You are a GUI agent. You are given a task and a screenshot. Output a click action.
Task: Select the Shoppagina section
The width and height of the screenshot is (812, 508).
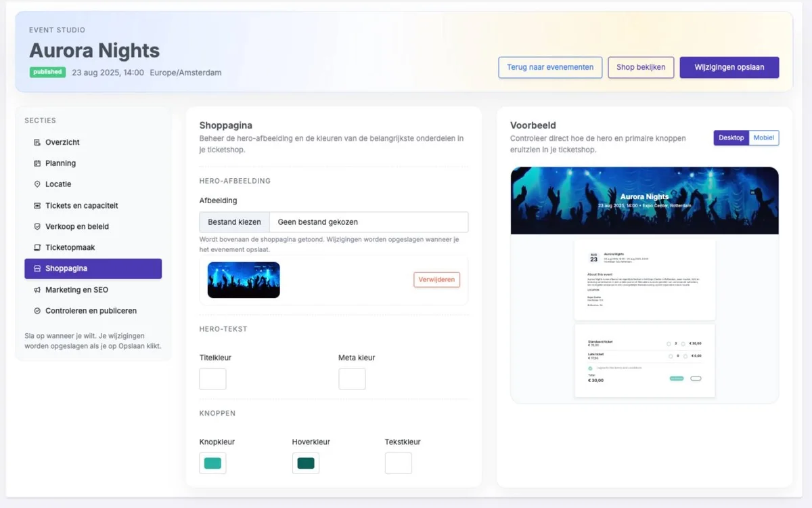click(x=93, y=268)
